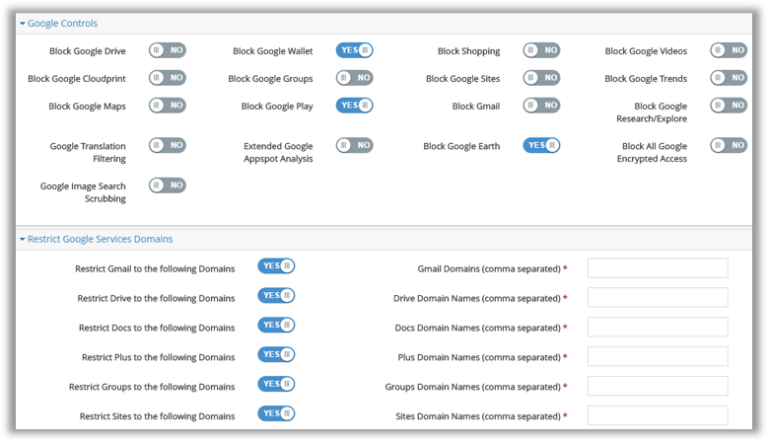The width and height of the screenshot is (768, 442).
Task: Turn on Block All Google Encrypted Access
Action: (x=728, y=145)
